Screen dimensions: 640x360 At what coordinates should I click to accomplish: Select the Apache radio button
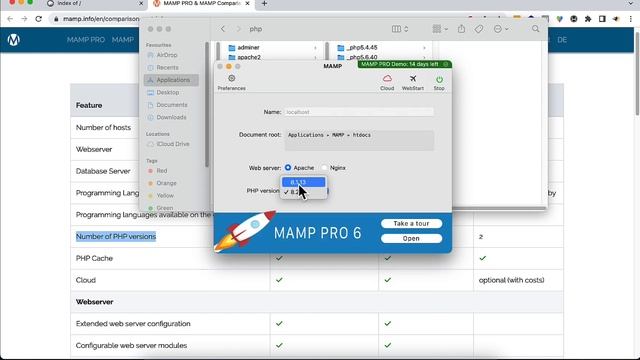[x=288, y=168]
